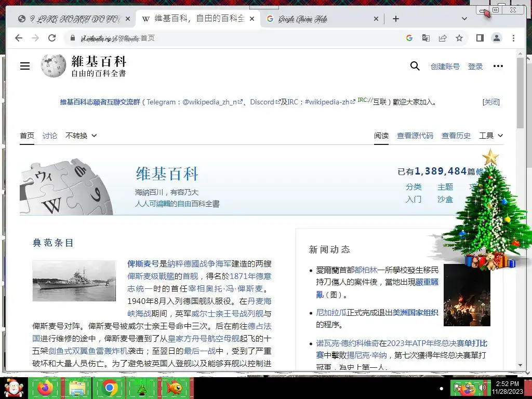Open 尼加拉瓜 news link

click(x=331, y=312)
